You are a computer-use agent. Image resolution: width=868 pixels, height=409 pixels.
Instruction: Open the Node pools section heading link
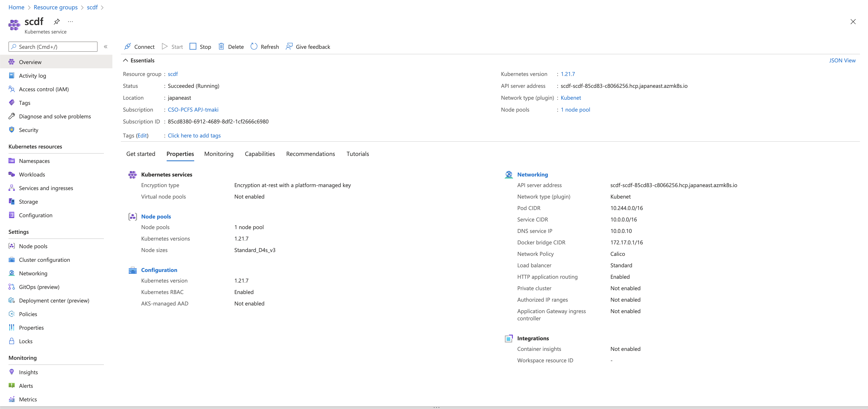156,216
